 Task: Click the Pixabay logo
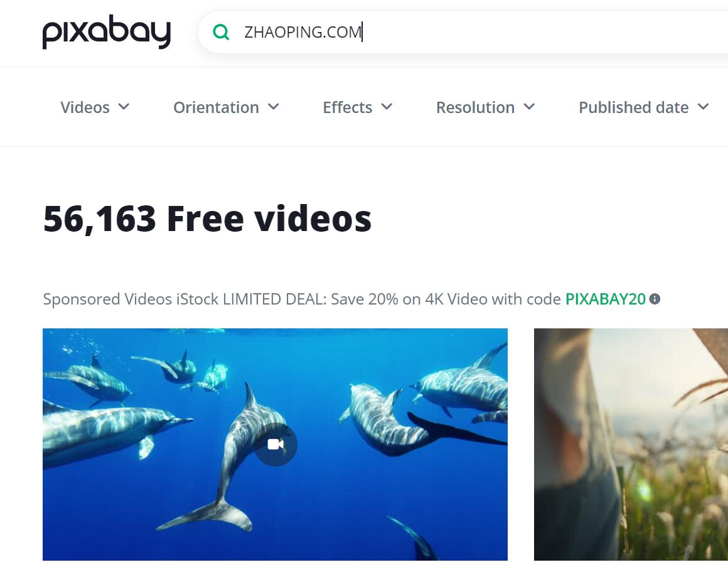click(x=107, y=31)
